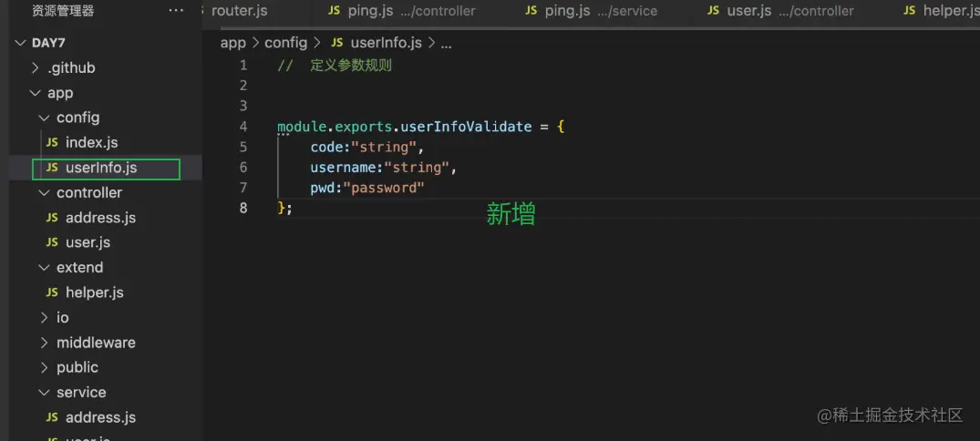
Task: Click JS icon of user.js tab
Action: pyautogui.click(x=714, y=11)
